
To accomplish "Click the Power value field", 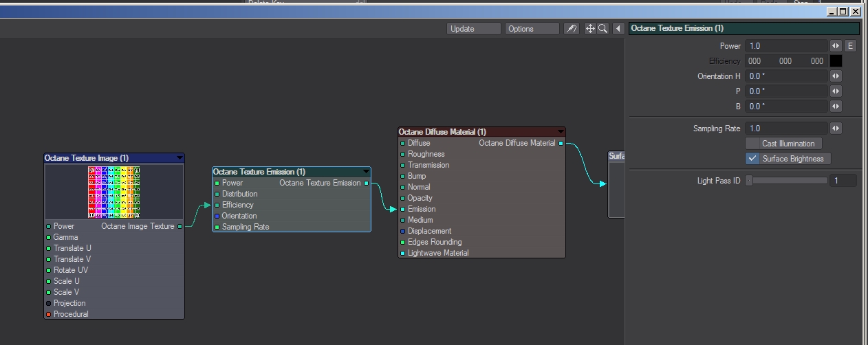I will click(x=787, y=46).
